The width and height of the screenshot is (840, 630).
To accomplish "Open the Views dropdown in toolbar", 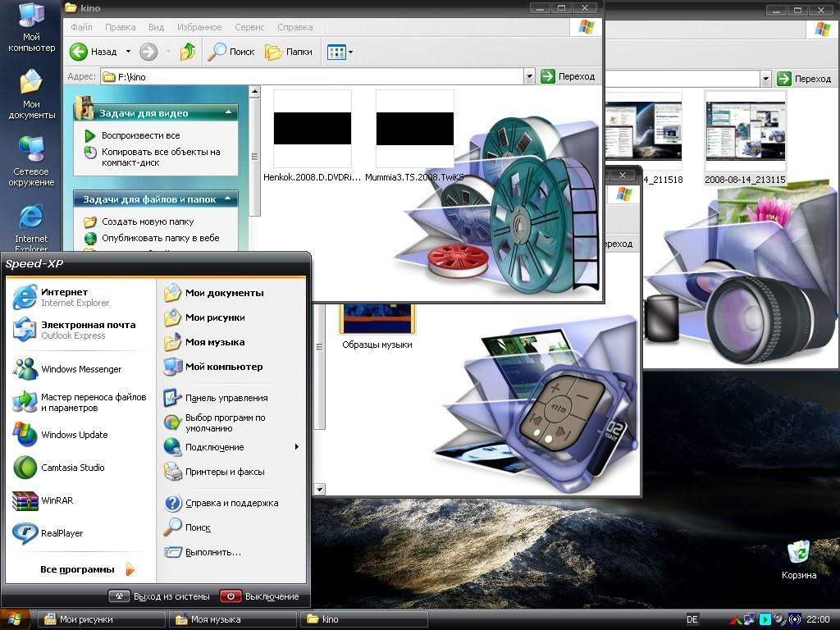I will pyautogui.click(x=340, y=52).
